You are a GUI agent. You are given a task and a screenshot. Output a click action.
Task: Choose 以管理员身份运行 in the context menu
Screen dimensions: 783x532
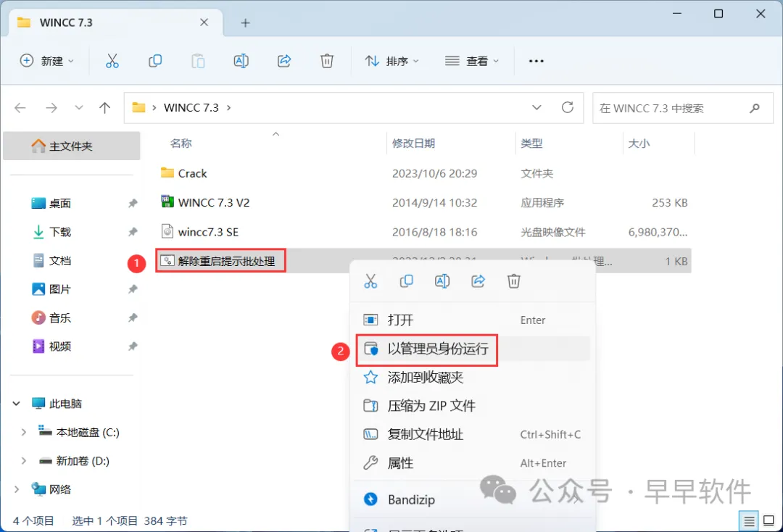473,349
